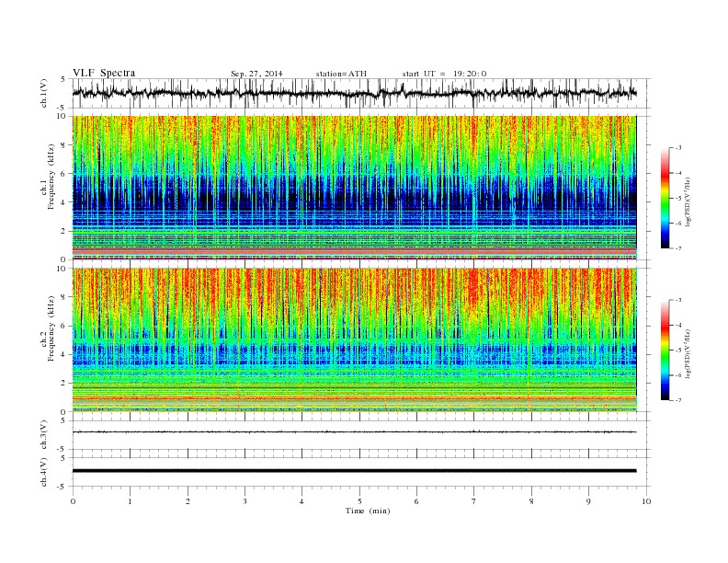728x563 pixels.
Task: Click the ch.2 spectrogram color bar
Action: pos(665,350)
